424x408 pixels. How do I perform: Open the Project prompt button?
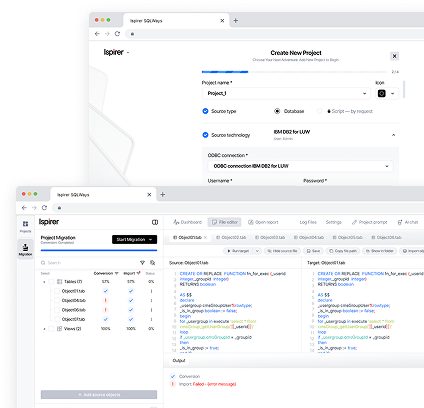pos(370,222)
